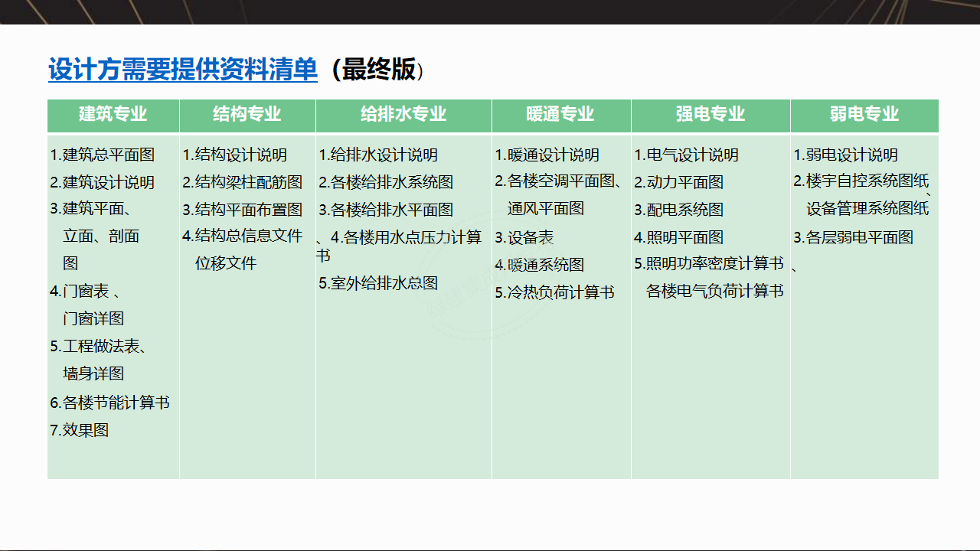Image resolution: width=980 pixels, height=551 pixels.
Task: Click item 5.照明功率密度计算书
Action: coord(709,263)
